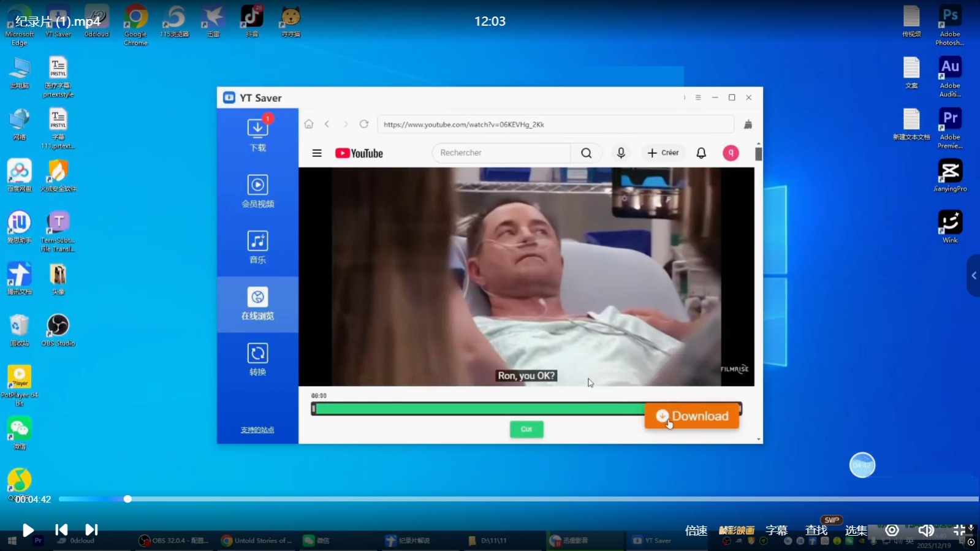Open the YouTube hamburger guide menu
Image resolution: width=980 pixels, height=551 pixels.
317,153
